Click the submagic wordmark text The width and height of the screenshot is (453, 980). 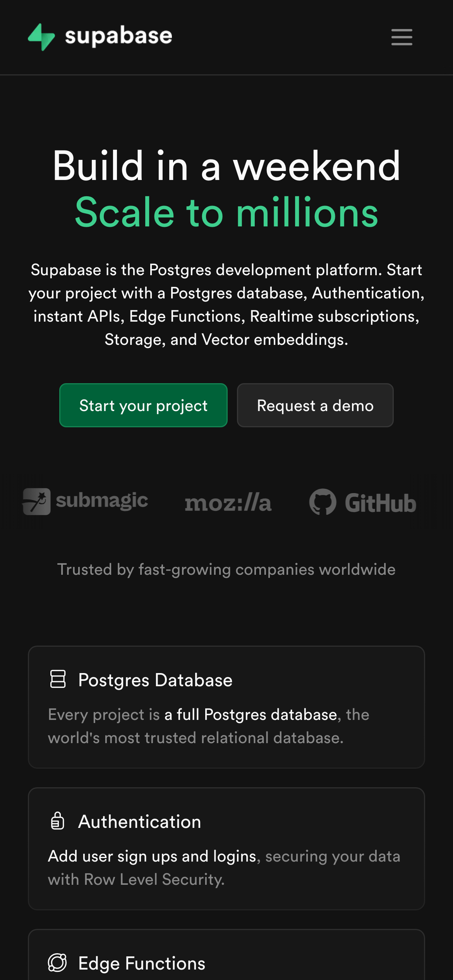click(102, 500)
